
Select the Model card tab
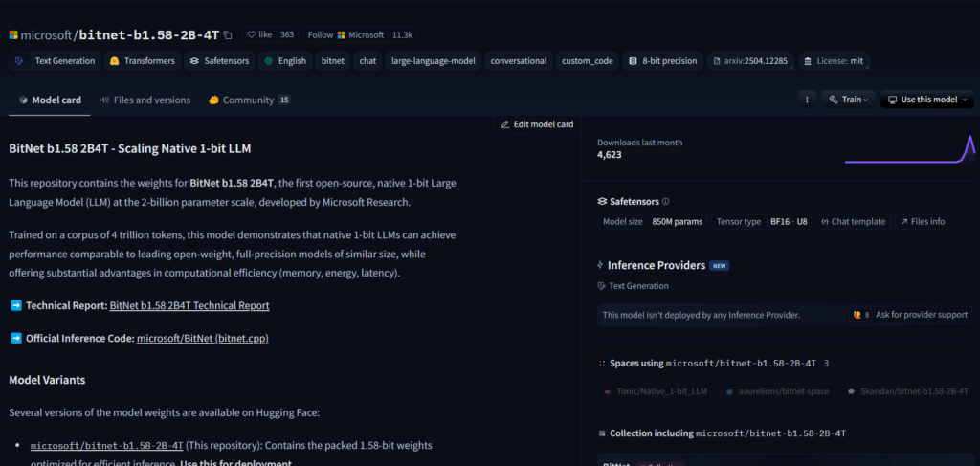click(50, 100)
